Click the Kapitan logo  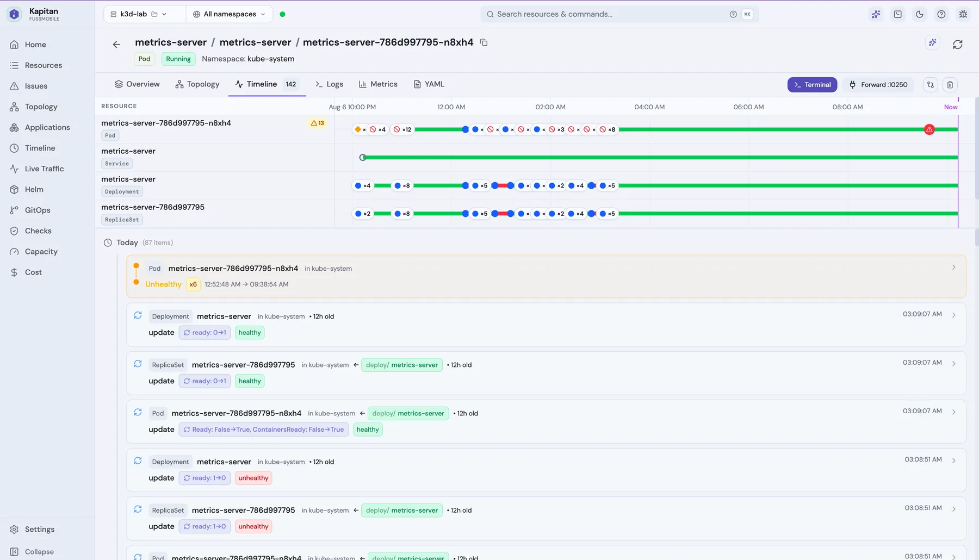(15, 14)
